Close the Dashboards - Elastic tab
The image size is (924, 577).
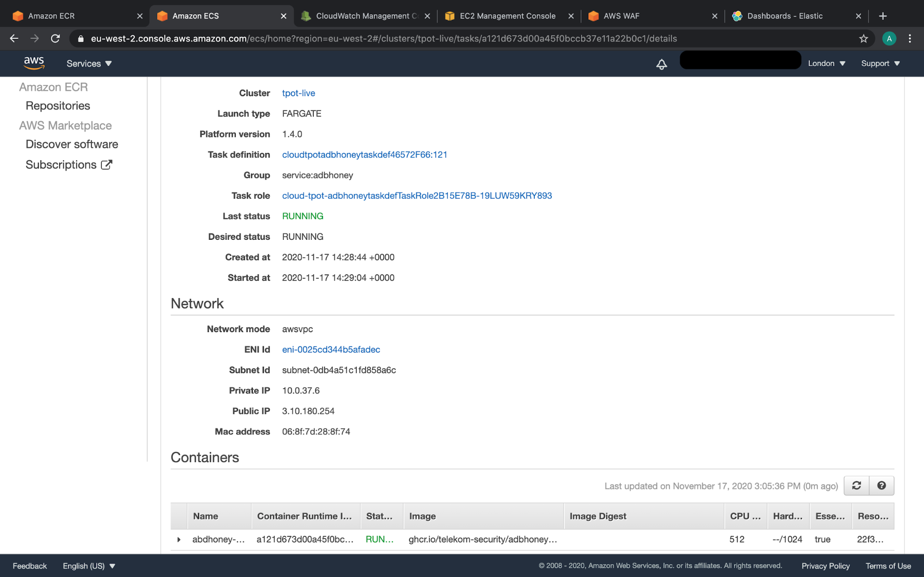[858, 16]
